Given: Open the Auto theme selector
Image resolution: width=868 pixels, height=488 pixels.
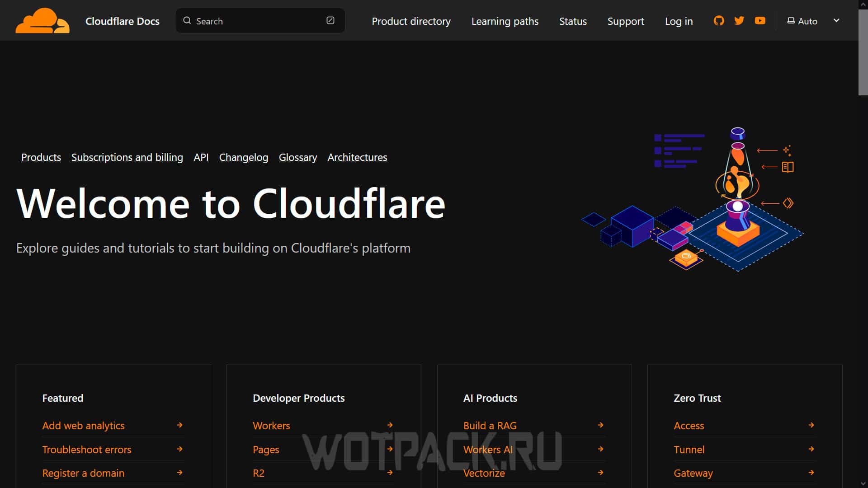Looking at the screenshot, I should tap(803, 21).
